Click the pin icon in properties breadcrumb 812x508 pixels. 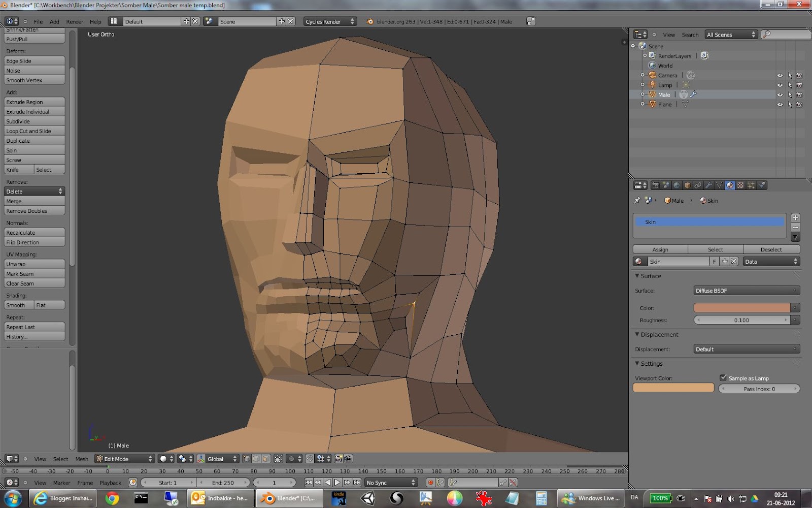coord(637,201)
